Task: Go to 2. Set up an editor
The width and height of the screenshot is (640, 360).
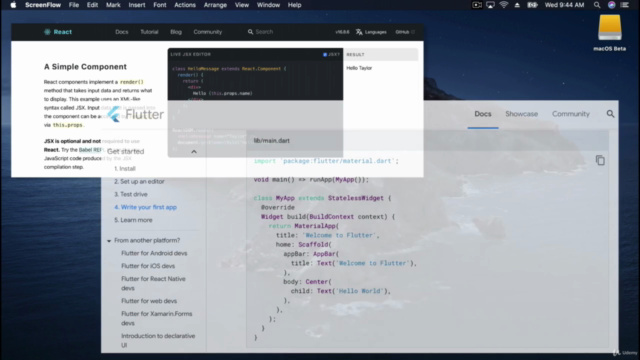Action: point(139,182)
